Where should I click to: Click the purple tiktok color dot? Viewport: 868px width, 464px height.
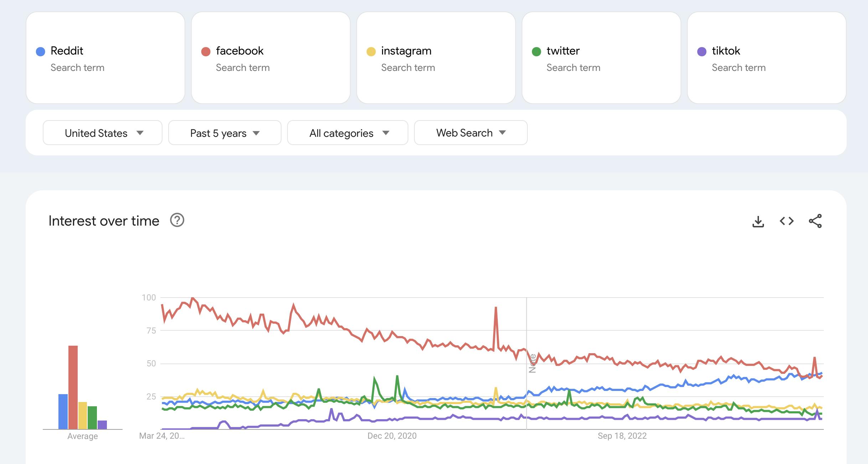click(702, 52)
